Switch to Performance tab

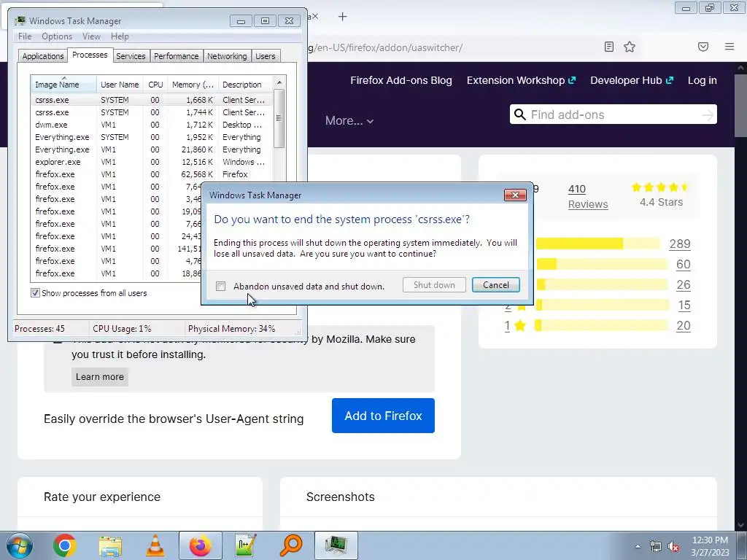[x=177, y=55]
